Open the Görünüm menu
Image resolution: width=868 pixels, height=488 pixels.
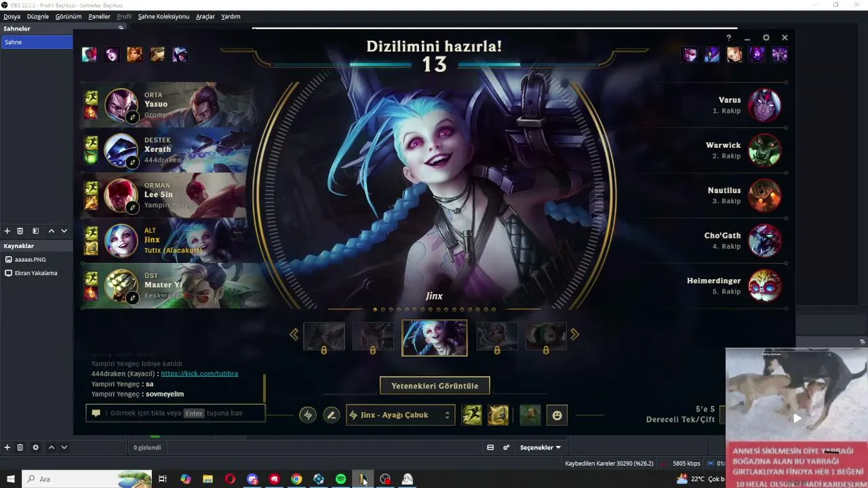pos(68,16)
